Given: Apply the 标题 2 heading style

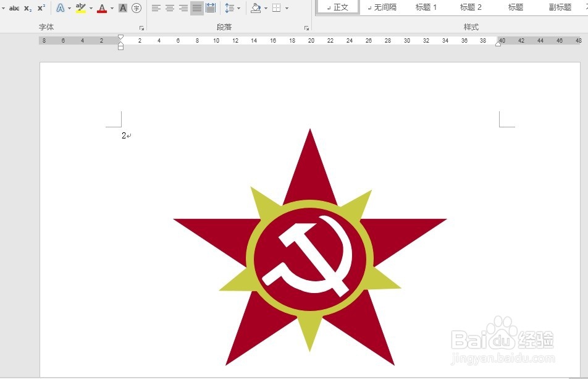Looking at the screenshot, I should point(471,7).
